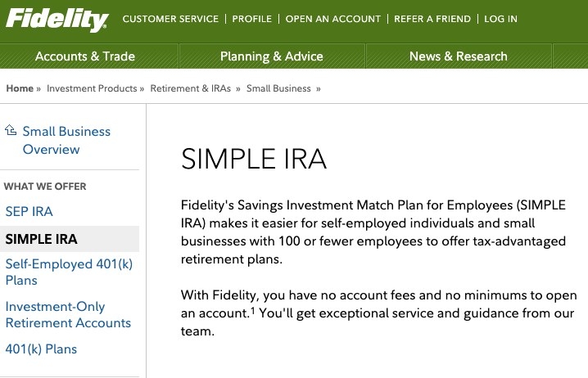
Task: Click the Fidelity logo
Action: 57,20
